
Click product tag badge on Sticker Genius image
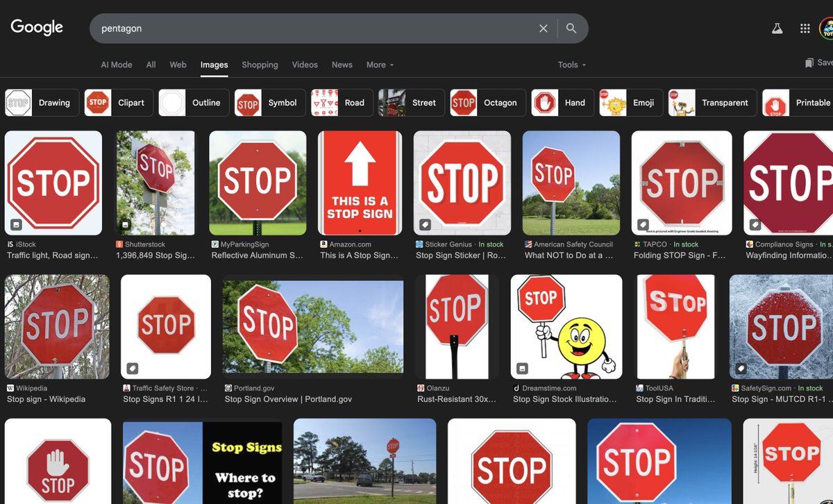click(426, 224)
